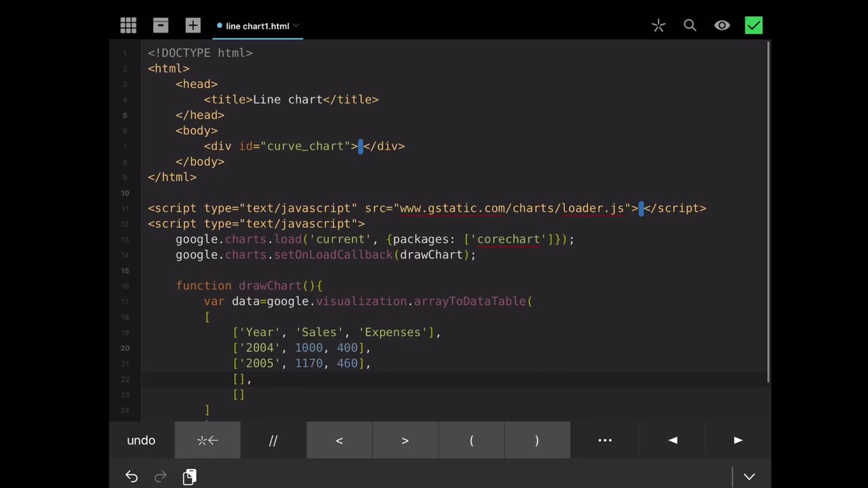Image resolution: width=868 pixels, height=488 pixels.
Task: Move cursor right with arrow key
Action: pos(738,441)
